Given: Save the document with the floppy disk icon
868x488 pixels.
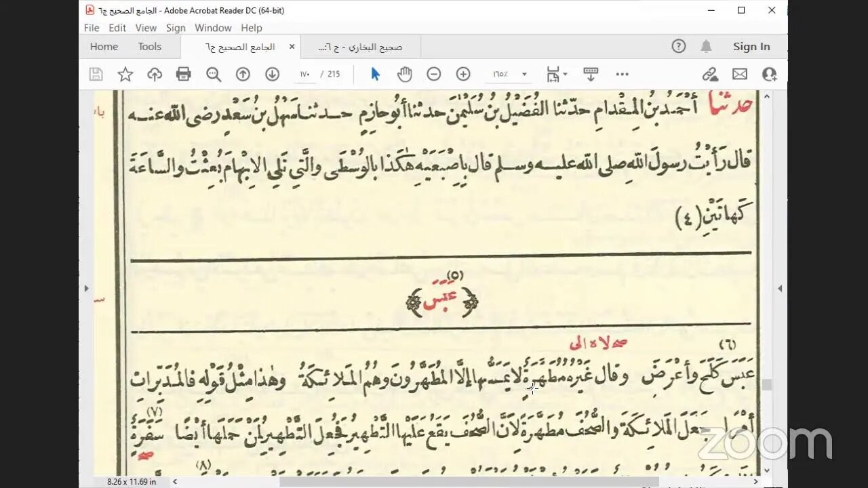Looking at the screenshot, I should tap(96, 75).
